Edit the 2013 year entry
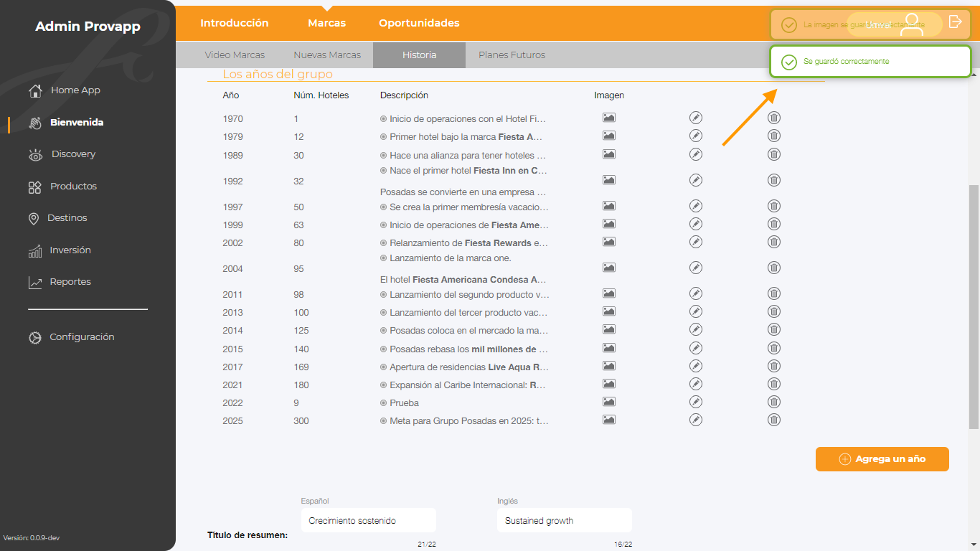 point(695,311)
